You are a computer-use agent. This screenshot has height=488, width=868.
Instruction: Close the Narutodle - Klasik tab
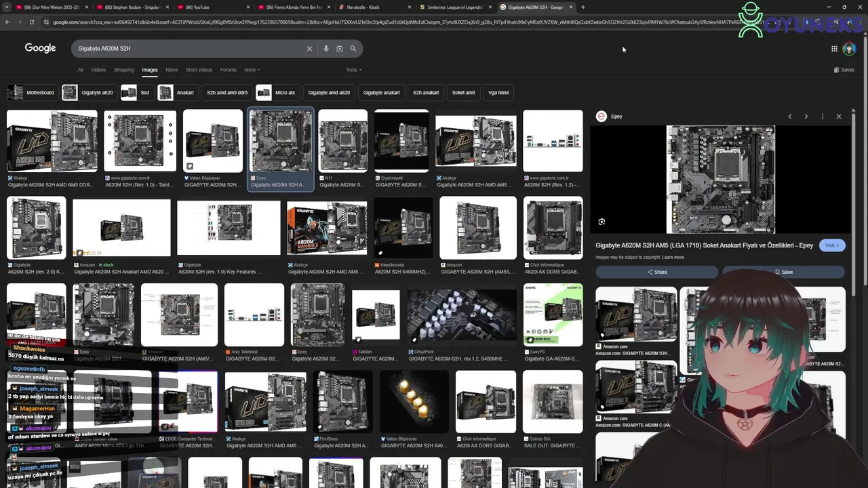410,7
